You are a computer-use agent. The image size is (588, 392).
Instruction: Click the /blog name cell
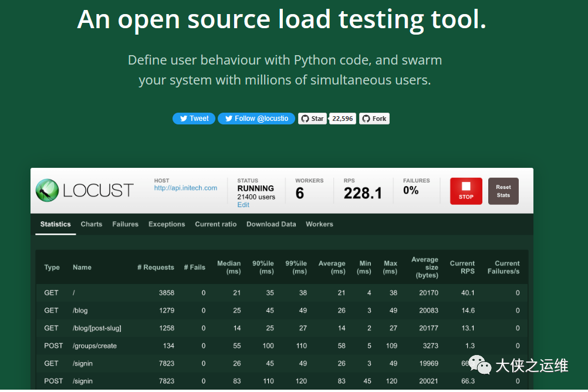click(x=80, y=310)
